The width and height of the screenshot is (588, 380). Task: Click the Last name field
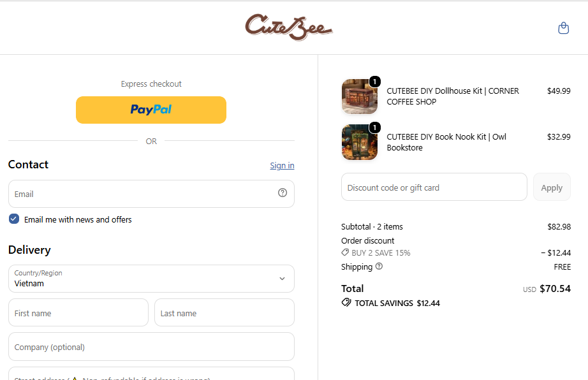pos(224,312)
